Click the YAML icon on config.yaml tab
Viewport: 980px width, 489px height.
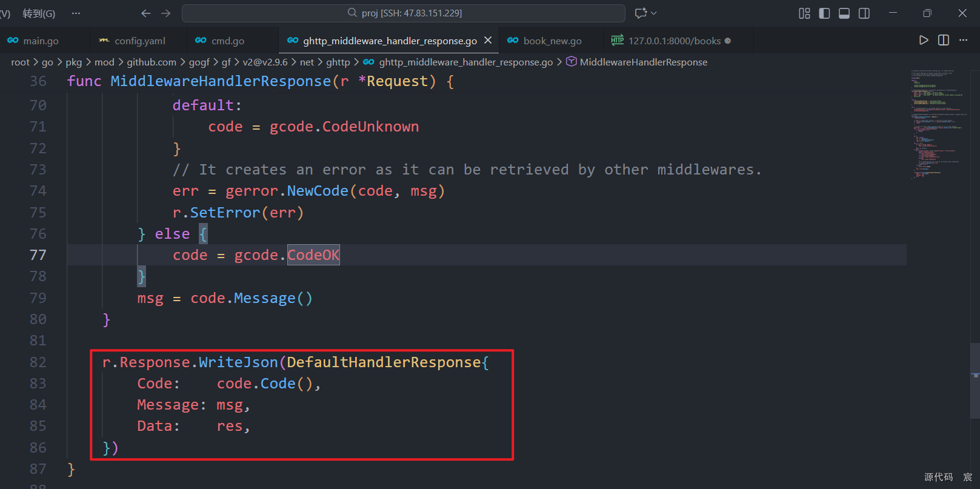[x=104, y=40]
